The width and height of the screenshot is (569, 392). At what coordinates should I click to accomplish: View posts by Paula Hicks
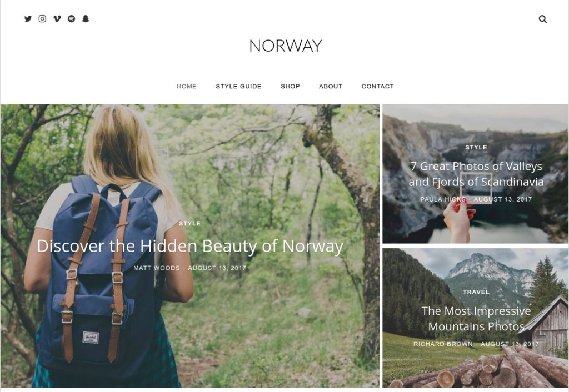pos(443,199)
